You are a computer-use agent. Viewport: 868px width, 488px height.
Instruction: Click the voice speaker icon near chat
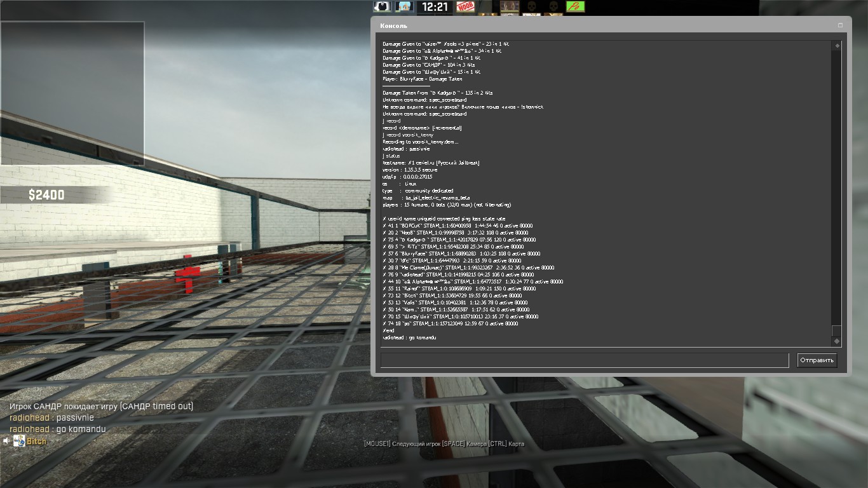6,441
